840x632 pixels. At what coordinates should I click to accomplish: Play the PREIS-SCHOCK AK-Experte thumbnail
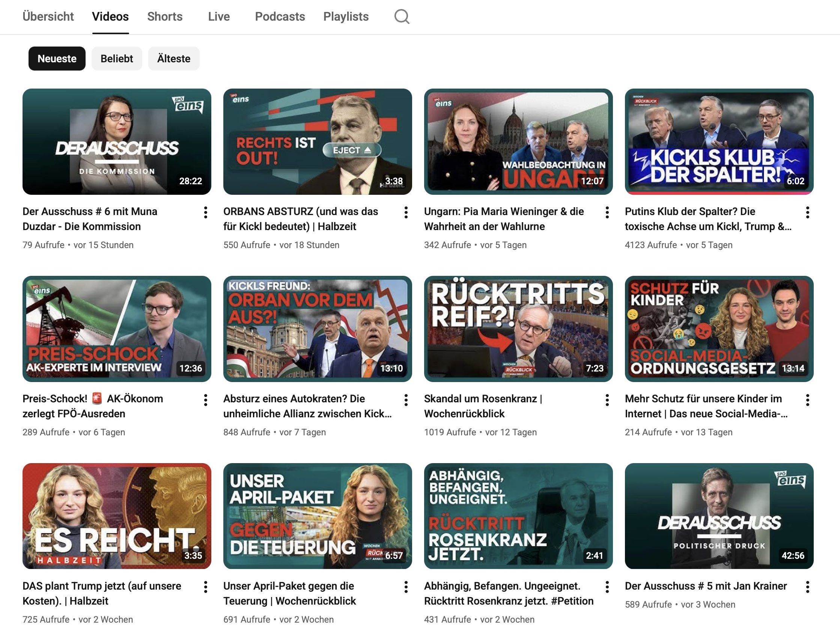click(x=117, y=329)
